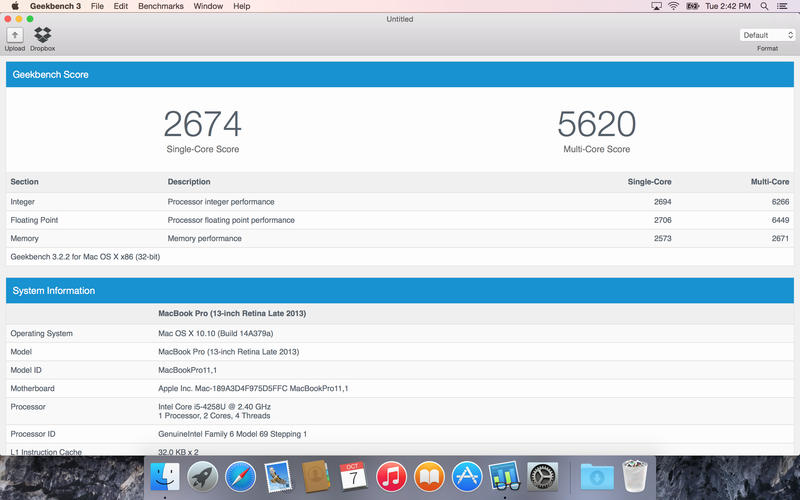
Task: Launch Safari from the Dock
Action: (x=241, y=476)
